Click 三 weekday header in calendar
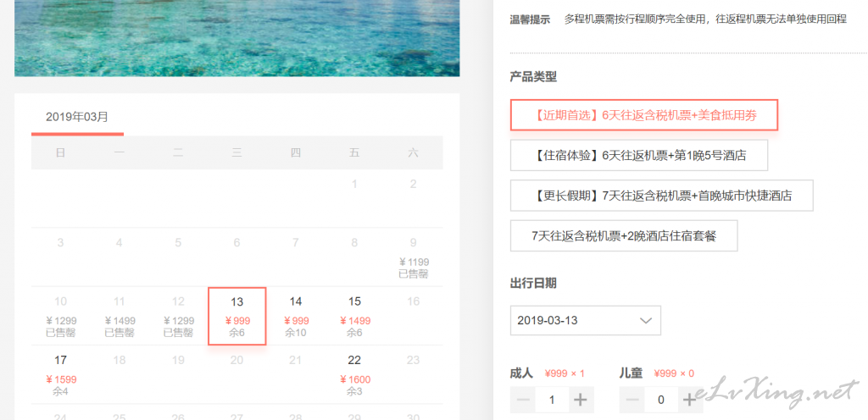The image size is (868, 420). point(237,152)
